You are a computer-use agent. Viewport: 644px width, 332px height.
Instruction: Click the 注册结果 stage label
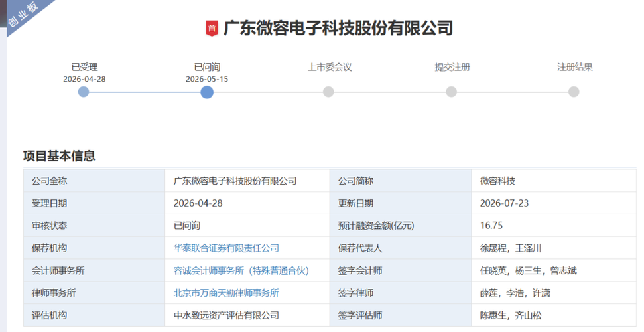click(574, 67)
